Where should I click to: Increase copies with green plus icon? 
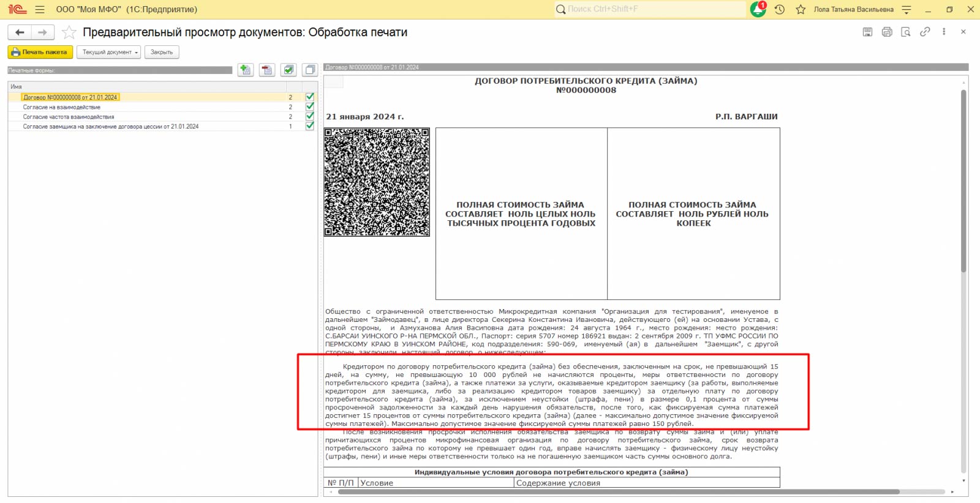(246, 70)
